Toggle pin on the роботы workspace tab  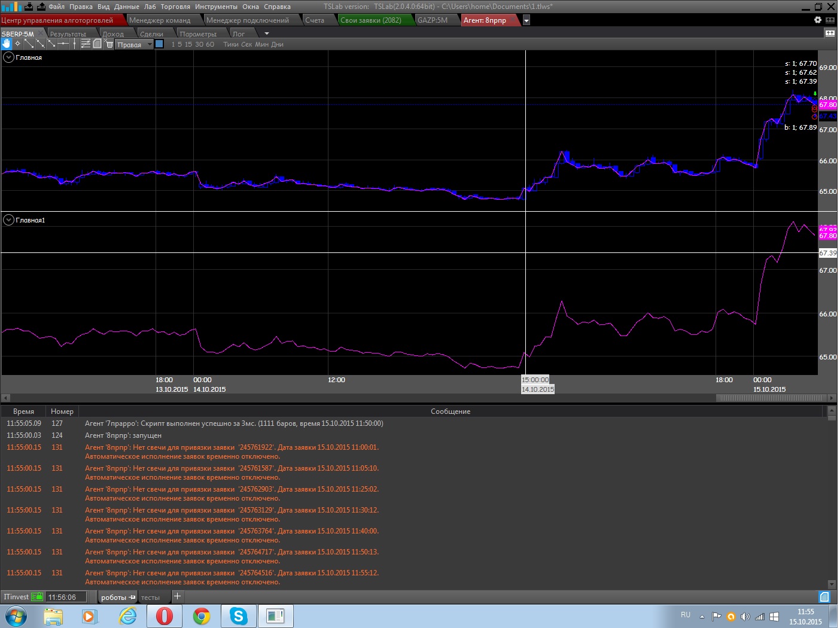[132, 597]
